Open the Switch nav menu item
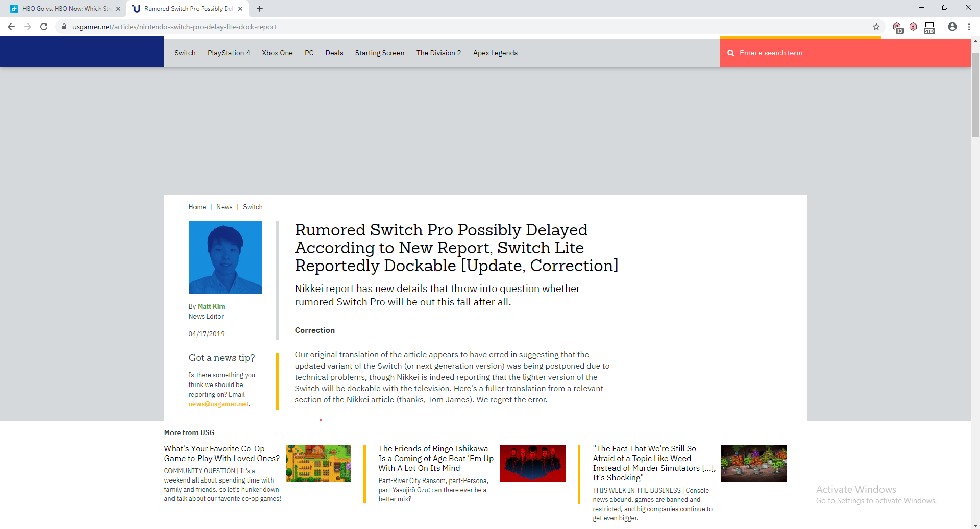This screenshot has height=529, width=980. (x=185, y=53)
